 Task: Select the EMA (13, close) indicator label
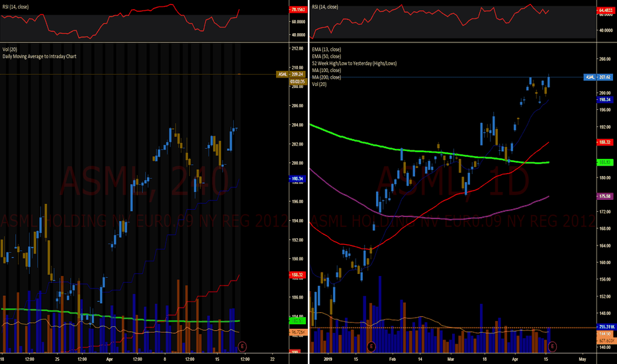click(x=326, y=49)
